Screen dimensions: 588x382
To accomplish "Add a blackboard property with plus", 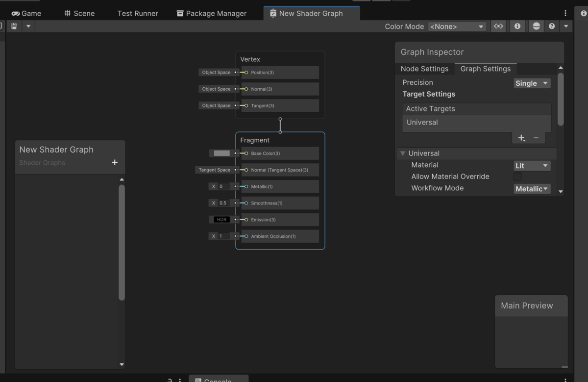I will coord(115,162).
